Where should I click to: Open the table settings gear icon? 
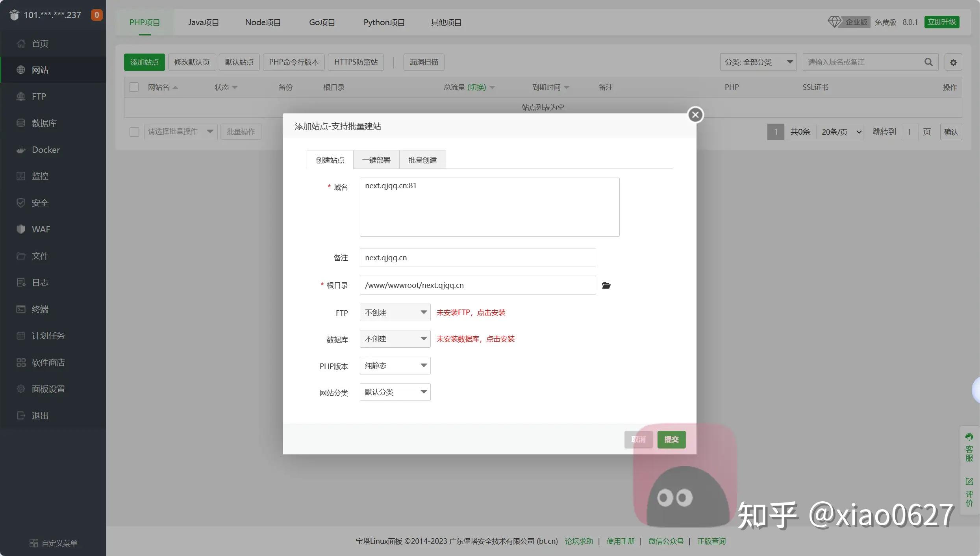[x=953, y=62]
